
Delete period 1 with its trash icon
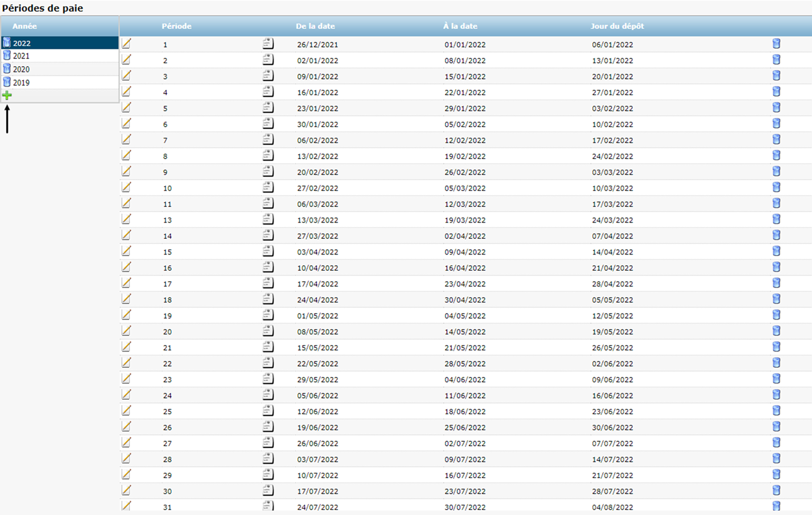click(776, 43)
